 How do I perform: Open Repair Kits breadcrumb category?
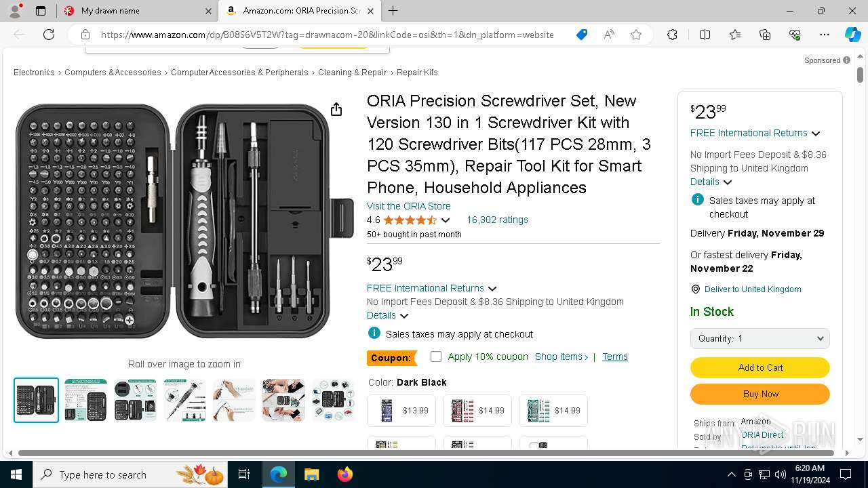(417, 72)
